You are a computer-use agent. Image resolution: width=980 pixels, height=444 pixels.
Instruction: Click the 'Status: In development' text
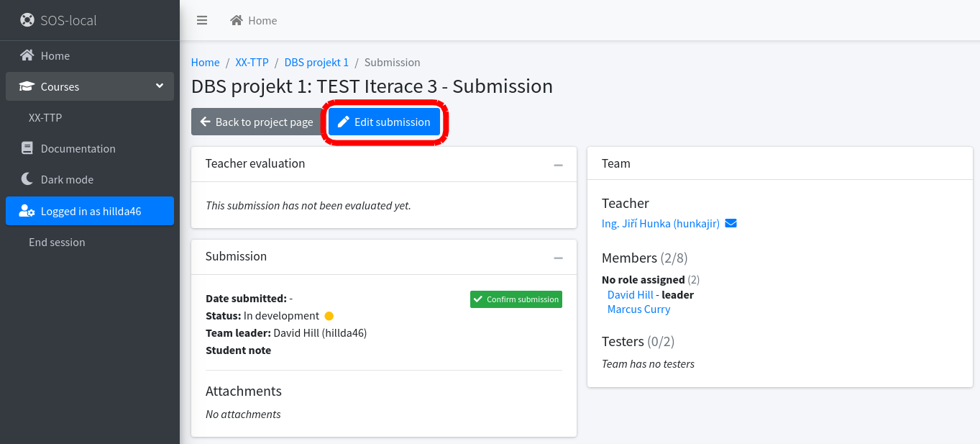pos(262,315)
